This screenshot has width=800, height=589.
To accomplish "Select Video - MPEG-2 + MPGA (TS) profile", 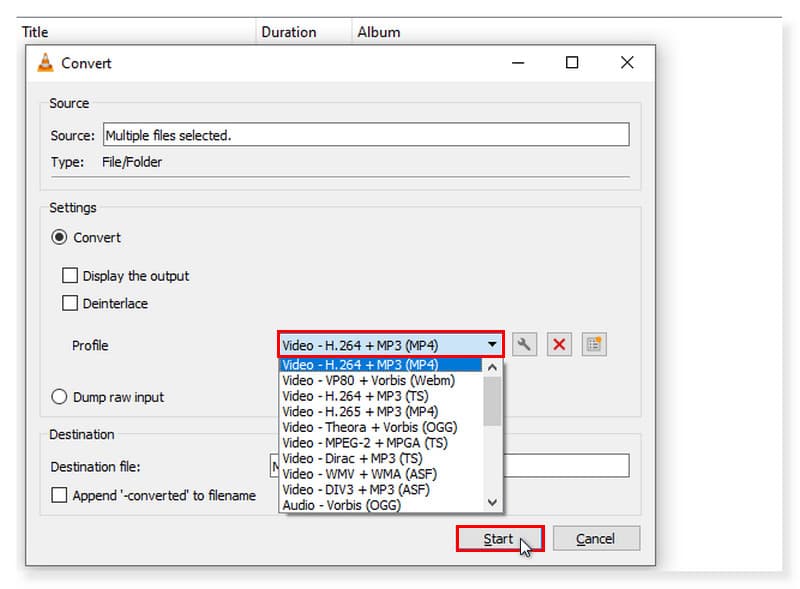I will coord(366,442).
